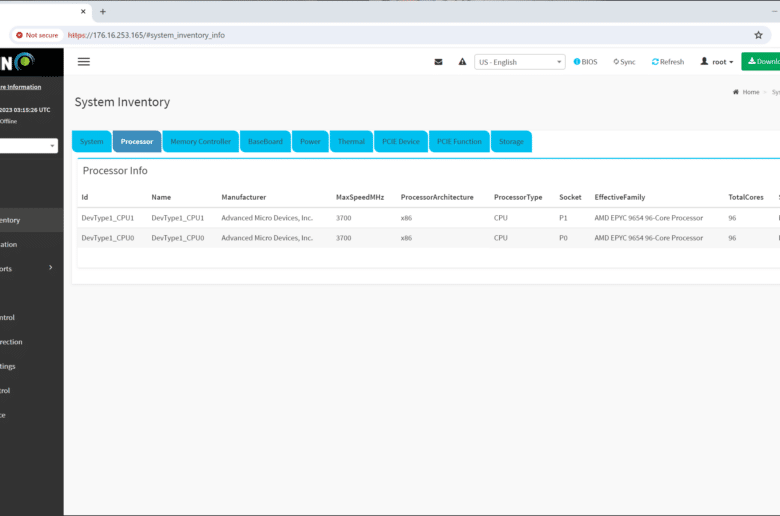Viewport: 780px width, 516px height.
Task: Click the TotalCores column header
Action: coord(746,197)
